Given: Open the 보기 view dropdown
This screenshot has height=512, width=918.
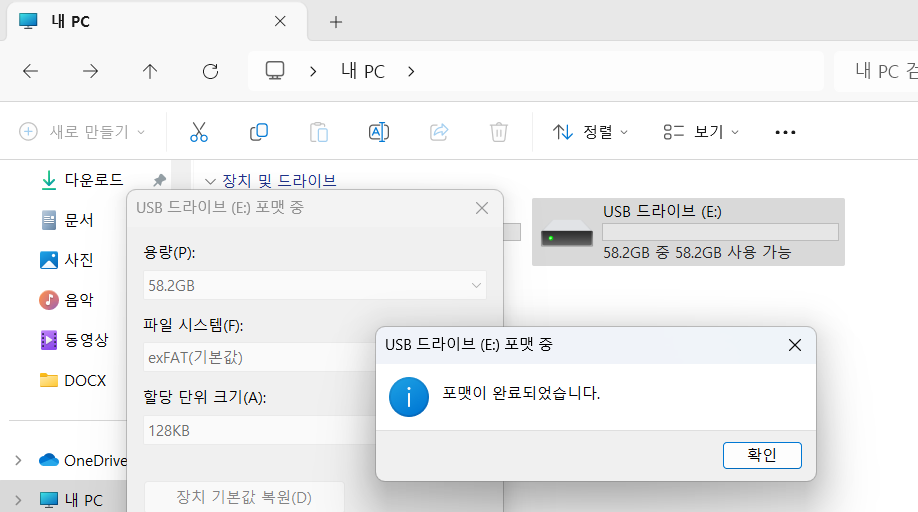Looking at the screenshot, I should click(x=701, y=132).
